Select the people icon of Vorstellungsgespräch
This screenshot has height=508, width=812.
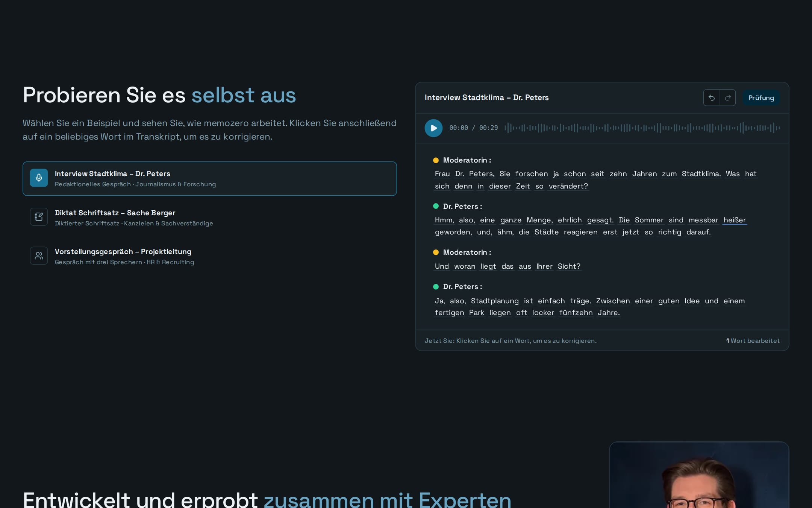(39, 256)
